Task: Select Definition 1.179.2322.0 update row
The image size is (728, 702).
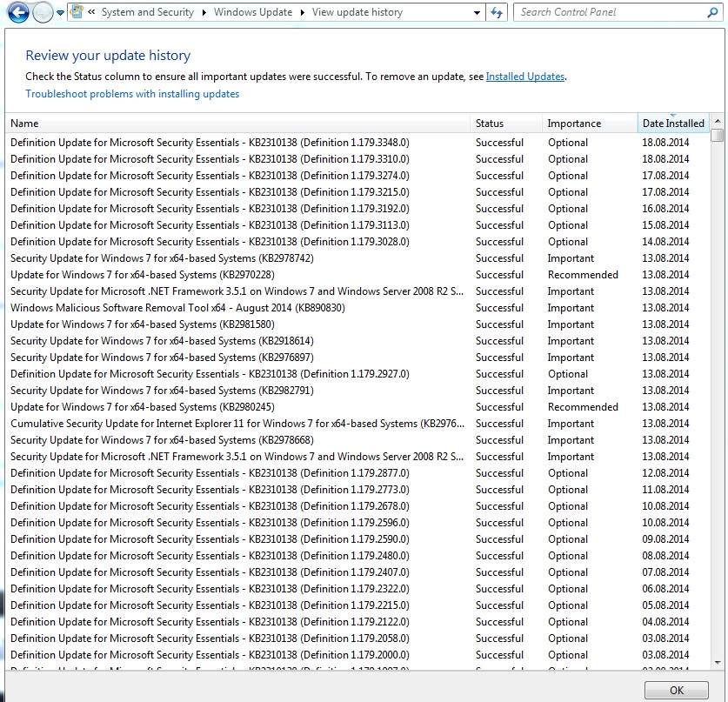Action: 357,589
